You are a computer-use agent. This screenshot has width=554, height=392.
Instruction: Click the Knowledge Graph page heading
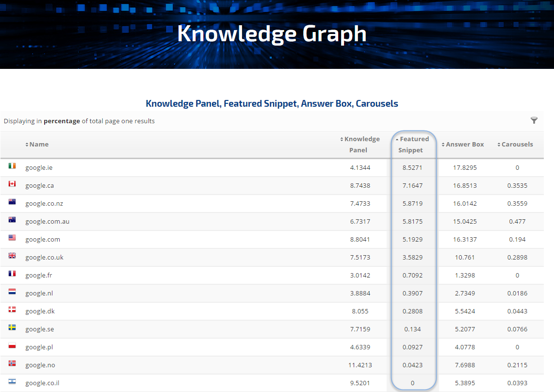272,34
